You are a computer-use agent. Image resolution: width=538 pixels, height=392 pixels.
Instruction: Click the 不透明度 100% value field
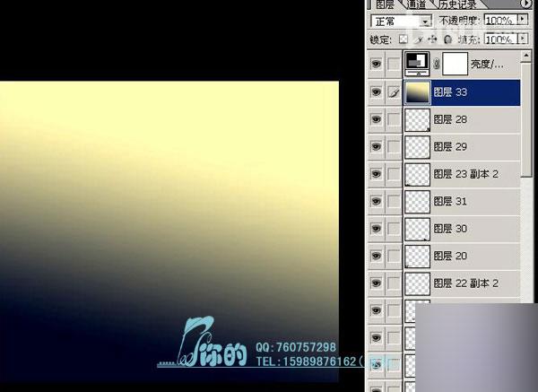pyautogui.click(x=501, y=20)
